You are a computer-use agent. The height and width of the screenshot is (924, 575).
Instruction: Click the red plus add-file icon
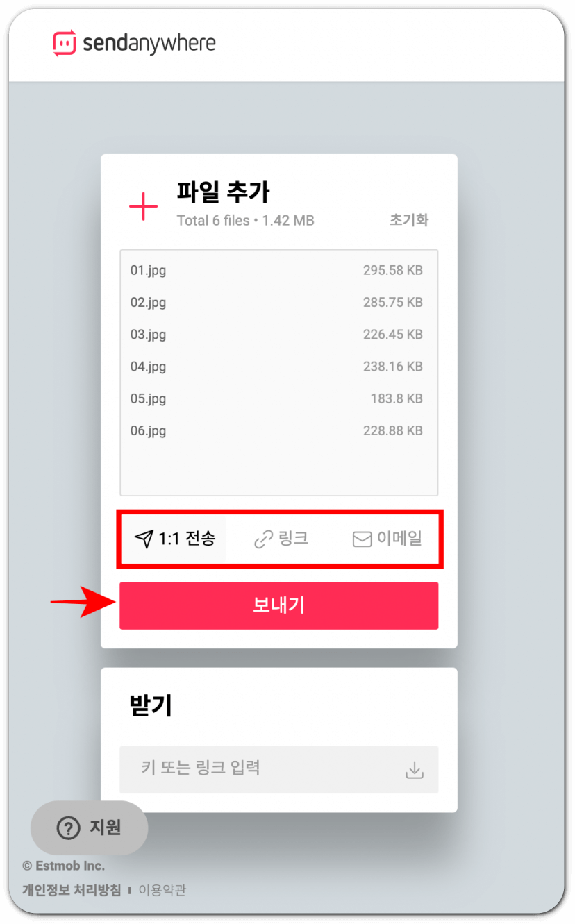click(x=144, y=207)
